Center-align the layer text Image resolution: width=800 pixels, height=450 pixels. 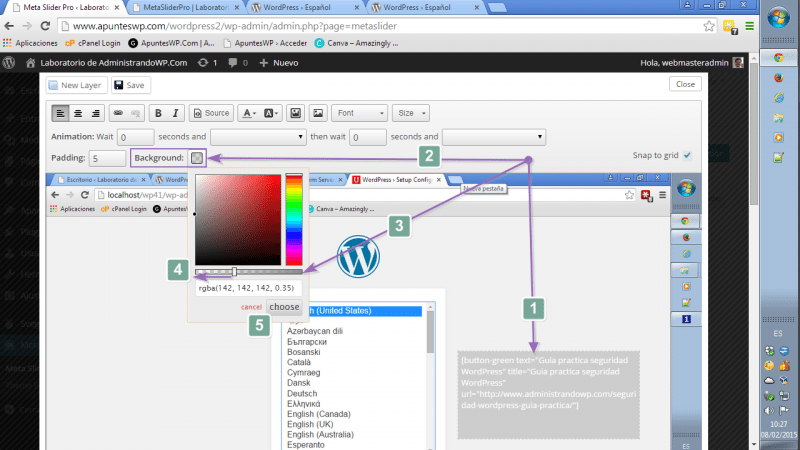pos(78,113)
